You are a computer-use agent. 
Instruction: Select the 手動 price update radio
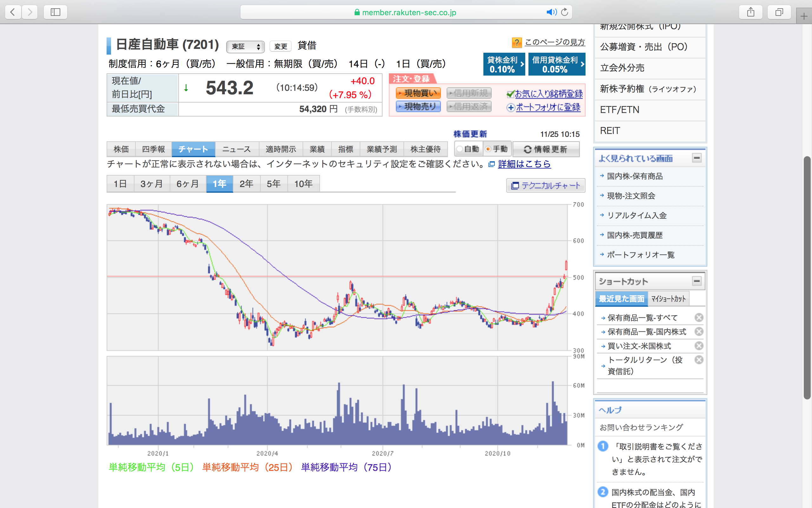point(488,149)
